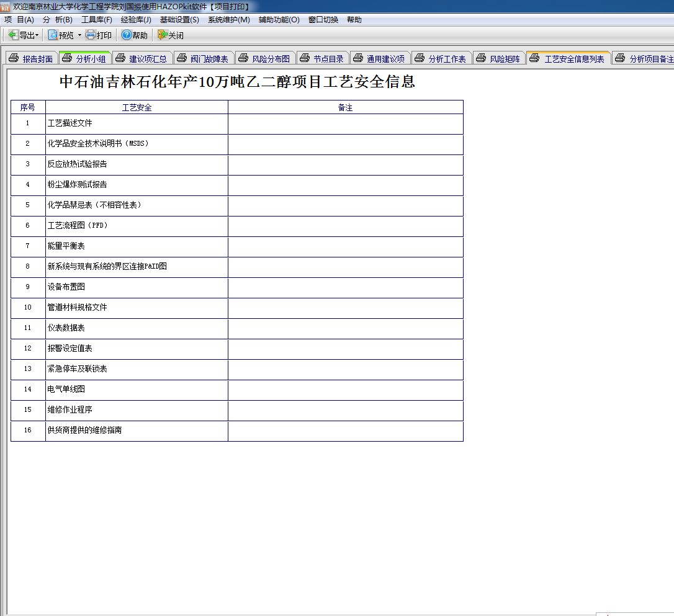674x616 pixels.
Task: Select row 能量平衡表
Action: pyautogui.click(x=237, y=247)
